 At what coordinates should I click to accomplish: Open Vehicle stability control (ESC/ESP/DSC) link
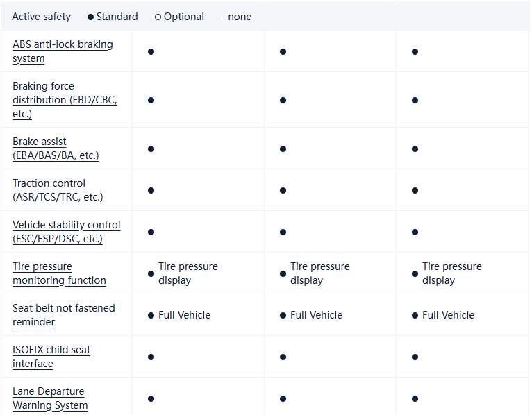click(x=66, y=232)
